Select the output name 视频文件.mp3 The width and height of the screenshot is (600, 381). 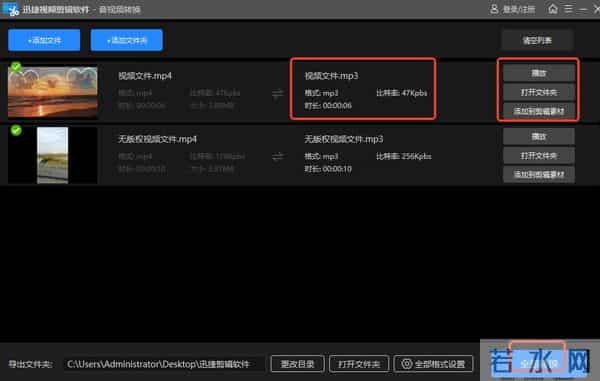(x=331, y=76)
